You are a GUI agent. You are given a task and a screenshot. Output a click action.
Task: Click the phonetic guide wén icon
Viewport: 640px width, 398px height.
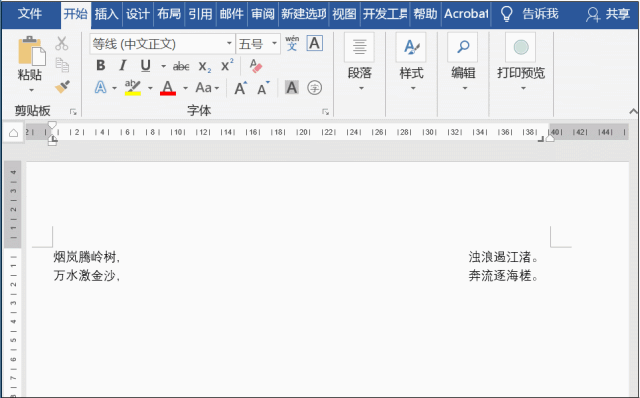pyautogui.click(x=292, y=43)
